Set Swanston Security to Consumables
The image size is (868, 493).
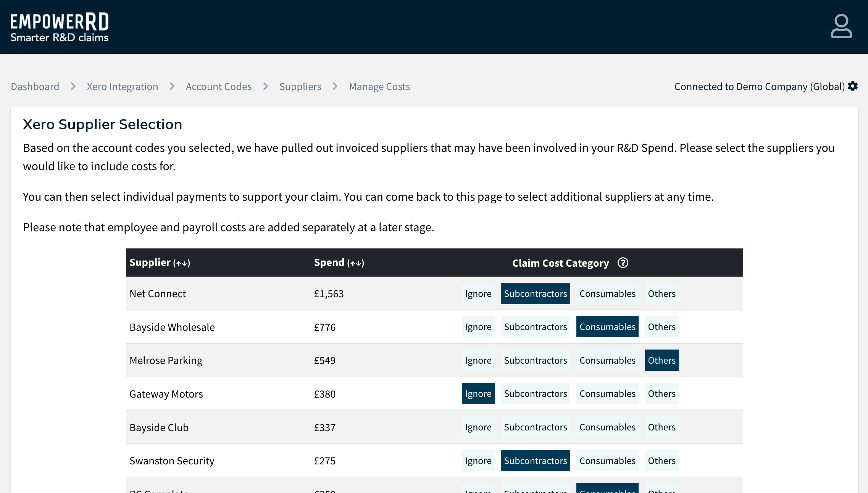coord(607,461)
